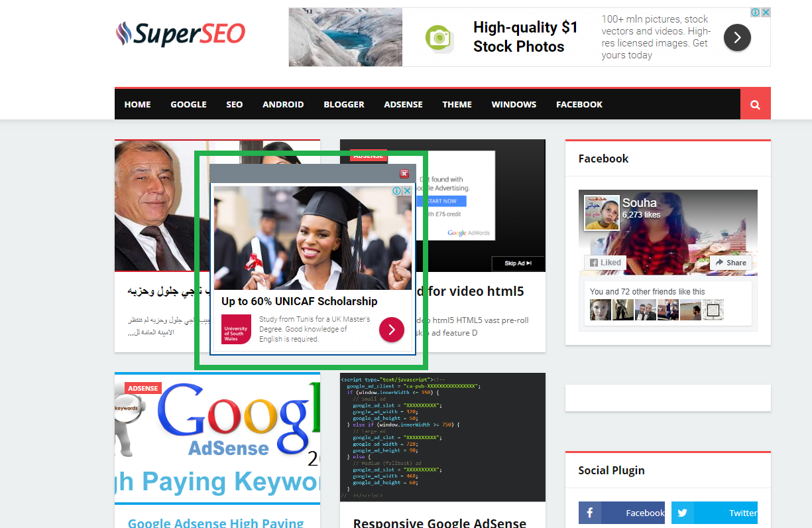
Task: Click the Share button on Facebook widget
Action: tap(730, 263)
